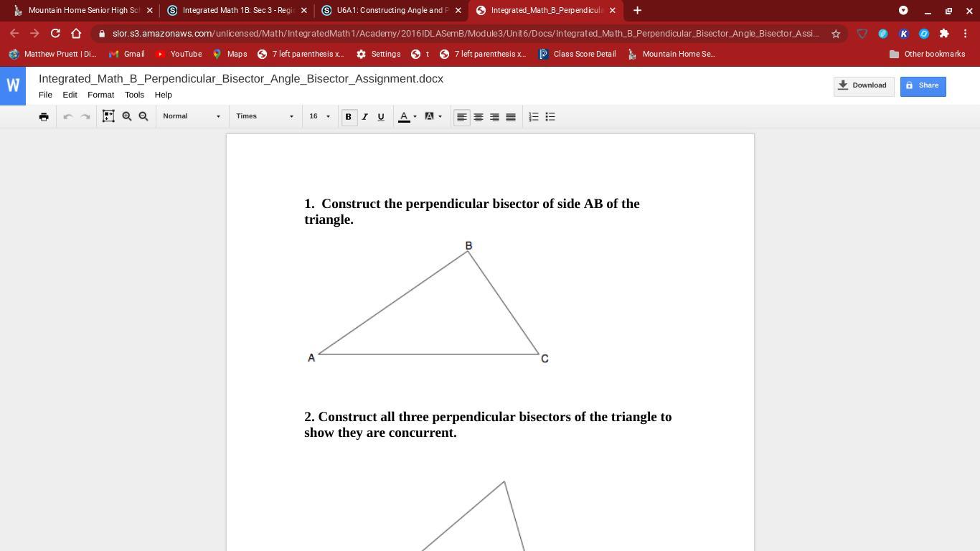Justify the text alignment
The image size is (980, 551).
coord(511,117)
